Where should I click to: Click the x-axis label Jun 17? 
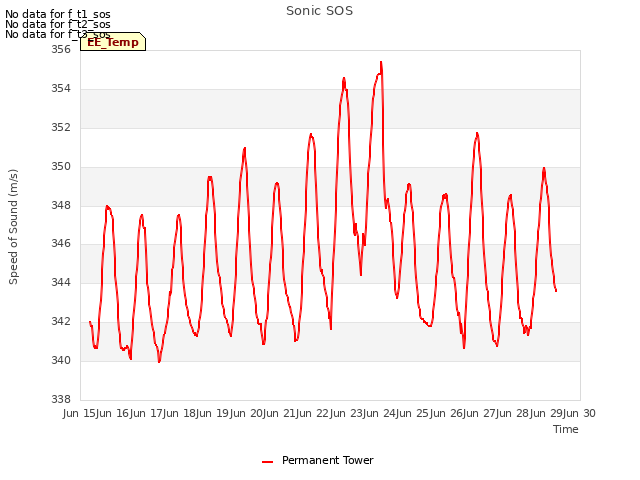tap(147, 413)
